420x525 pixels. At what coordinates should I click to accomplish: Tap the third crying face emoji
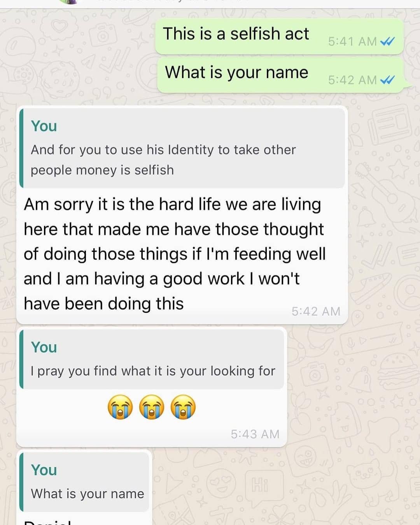point(184,407)
